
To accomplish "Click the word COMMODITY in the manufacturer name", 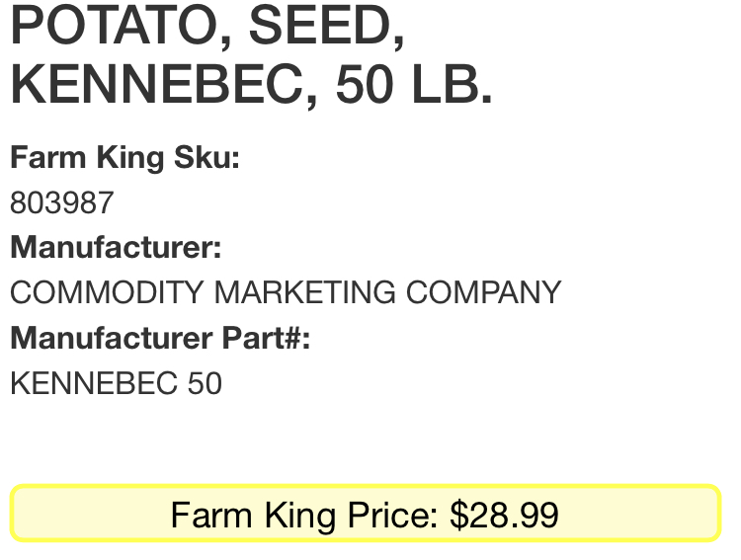I will click(107, 292).
